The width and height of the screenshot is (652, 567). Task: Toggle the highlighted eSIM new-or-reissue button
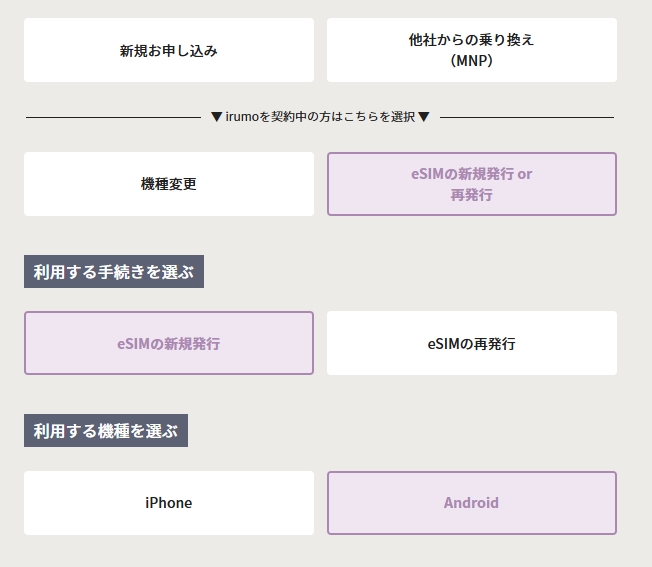pyautogui.click(x=471, y=184)
